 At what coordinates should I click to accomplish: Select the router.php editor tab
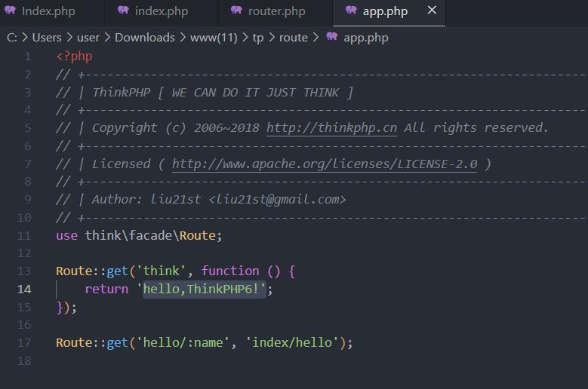coord(276,11)
